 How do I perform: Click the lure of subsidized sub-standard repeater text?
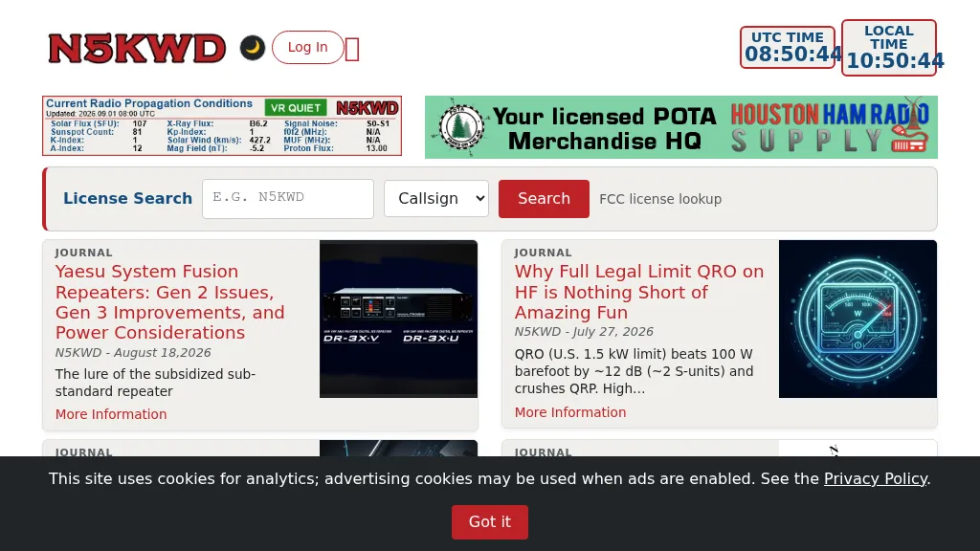point(155,383)
